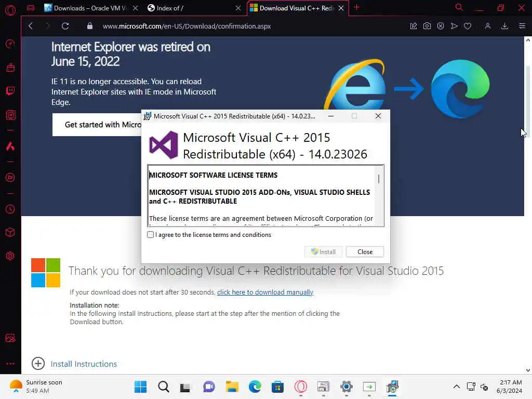Screen dimensions: 532x399
Task: Open Microsoft Store from taskbar
Action: [x=277, y=387]
